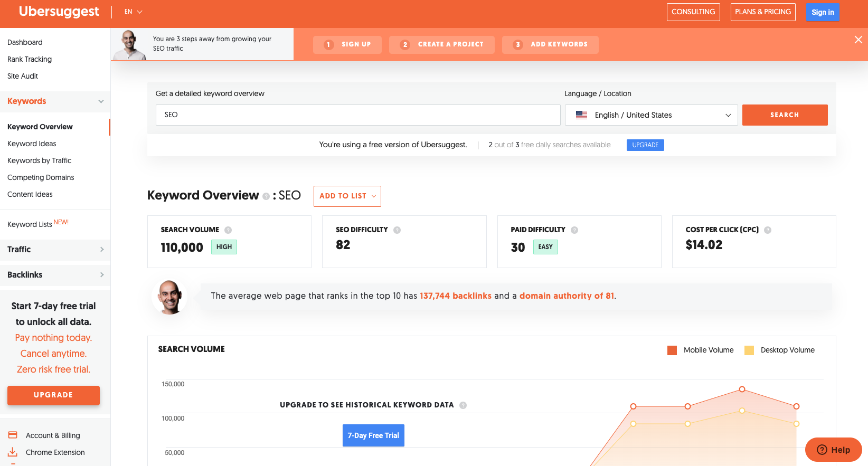The width and height of the screenshot is (868, 466).
Task: Open Keyword Ideas
Action: point(32,144)
